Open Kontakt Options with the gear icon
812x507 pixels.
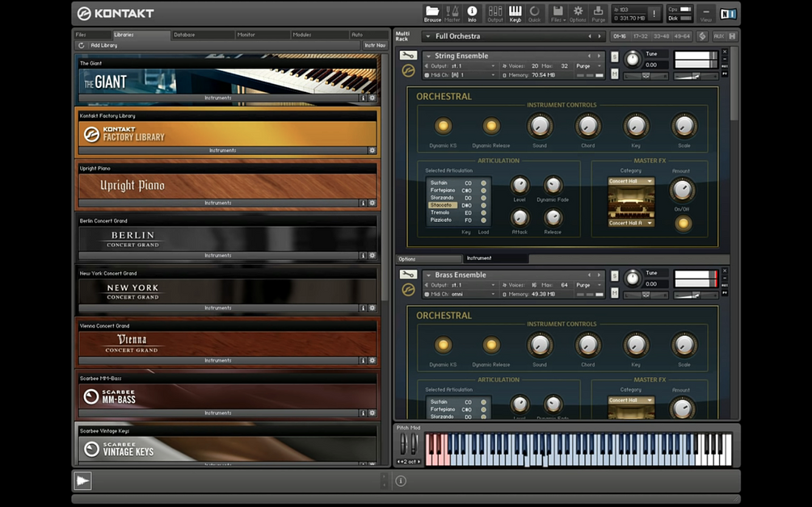[x=578, y=11]
